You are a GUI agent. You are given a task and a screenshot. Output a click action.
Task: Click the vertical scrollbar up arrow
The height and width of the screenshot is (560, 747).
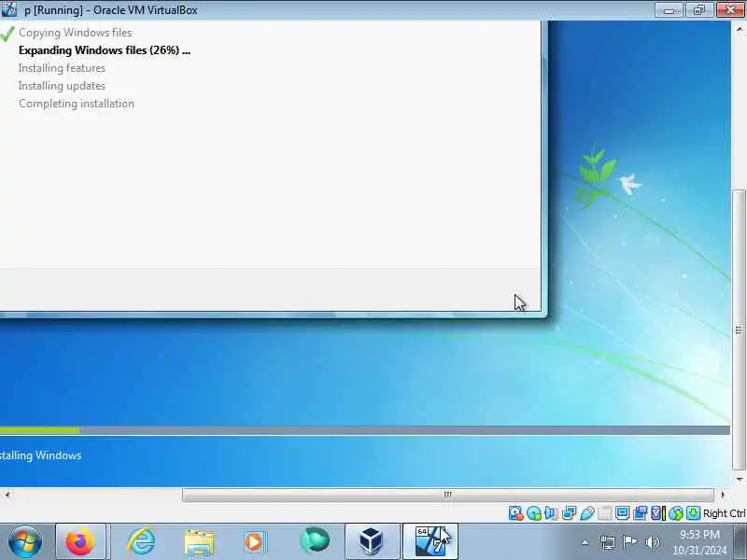(x=740, y=29)
